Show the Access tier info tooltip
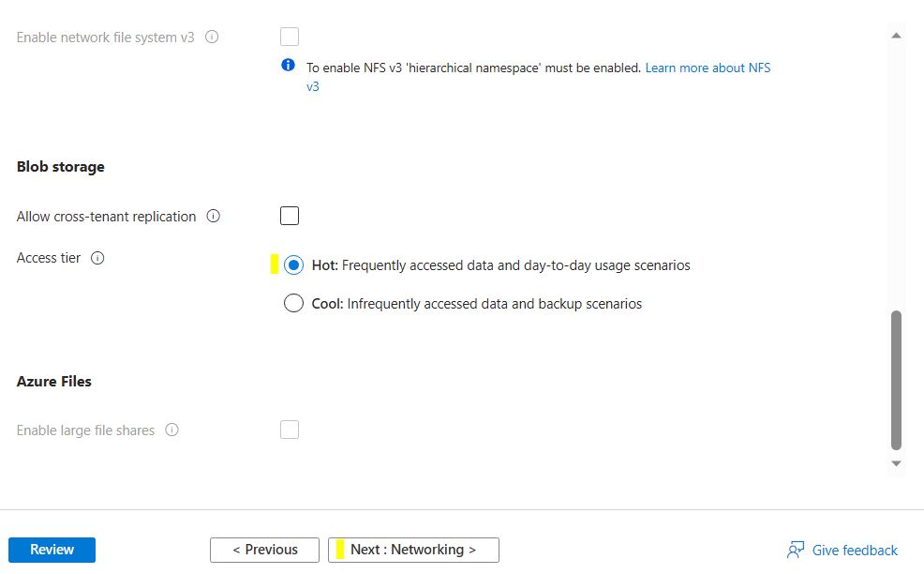Image resolution: width=924 pixels, height=574 pixels. coord(97,258)
